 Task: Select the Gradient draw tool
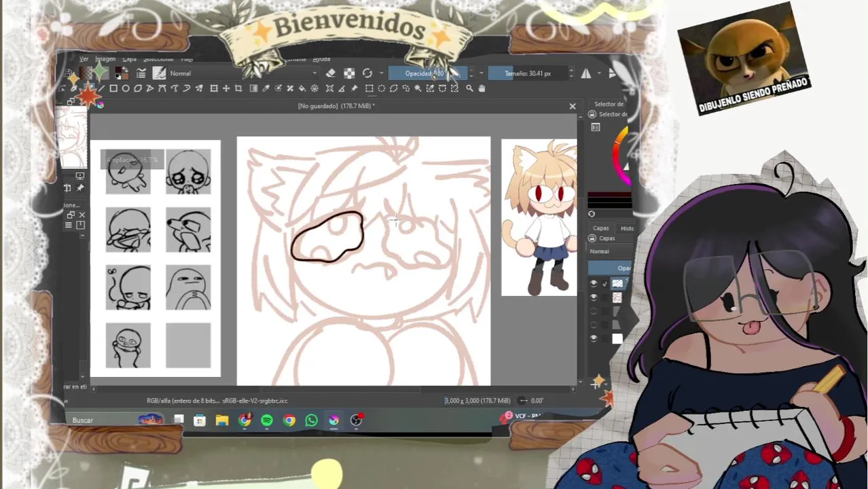pos(253,88)
